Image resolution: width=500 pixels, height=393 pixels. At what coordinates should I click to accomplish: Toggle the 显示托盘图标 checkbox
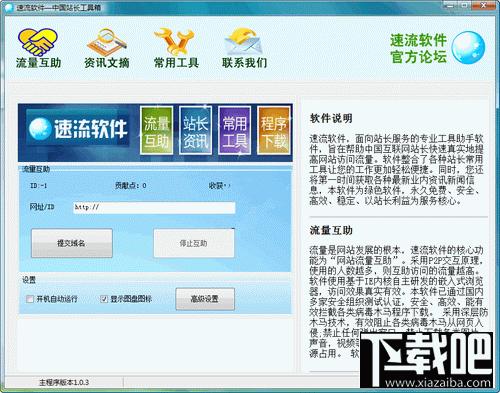point(104,299)
